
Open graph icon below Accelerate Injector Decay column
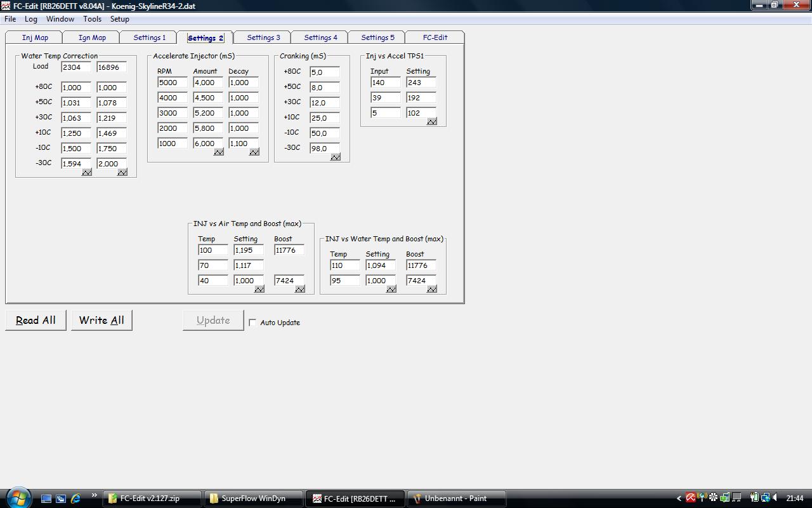(254, 152)
